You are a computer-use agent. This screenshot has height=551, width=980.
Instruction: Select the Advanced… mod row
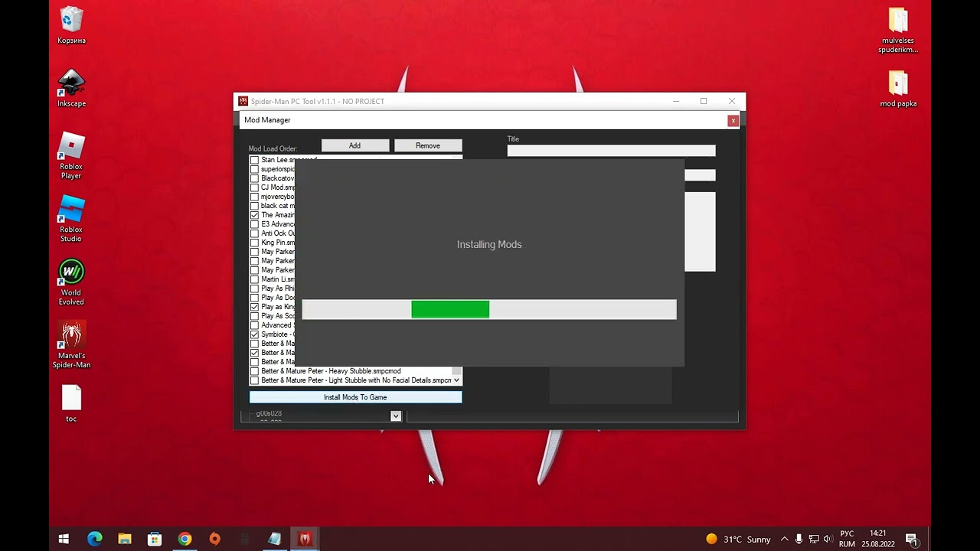(277, 325)
